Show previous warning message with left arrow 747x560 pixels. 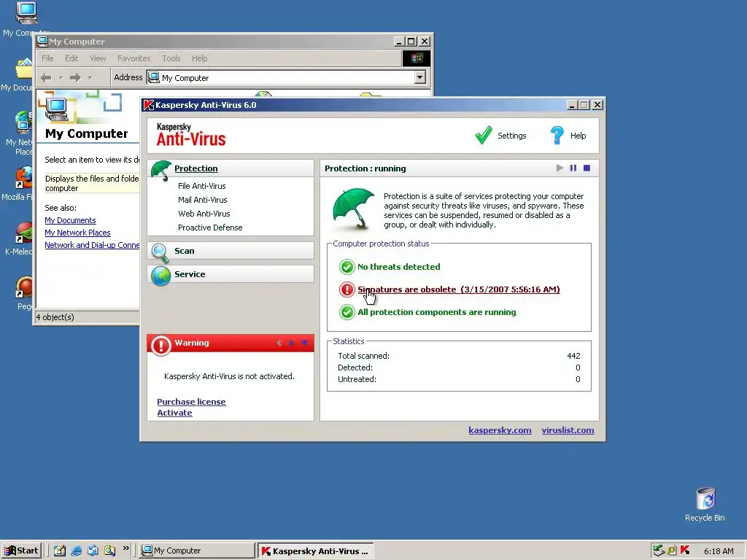[279, 343]
